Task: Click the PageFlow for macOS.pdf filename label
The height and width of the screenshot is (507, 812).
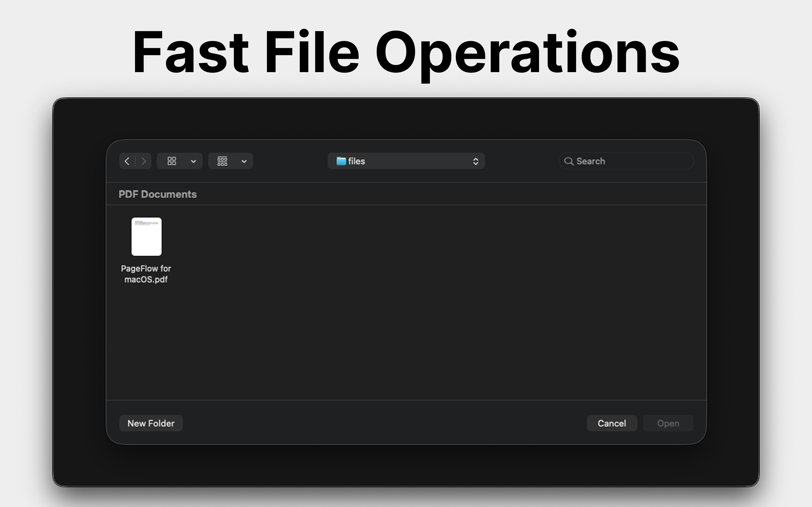Action: (x=147, y=274)
